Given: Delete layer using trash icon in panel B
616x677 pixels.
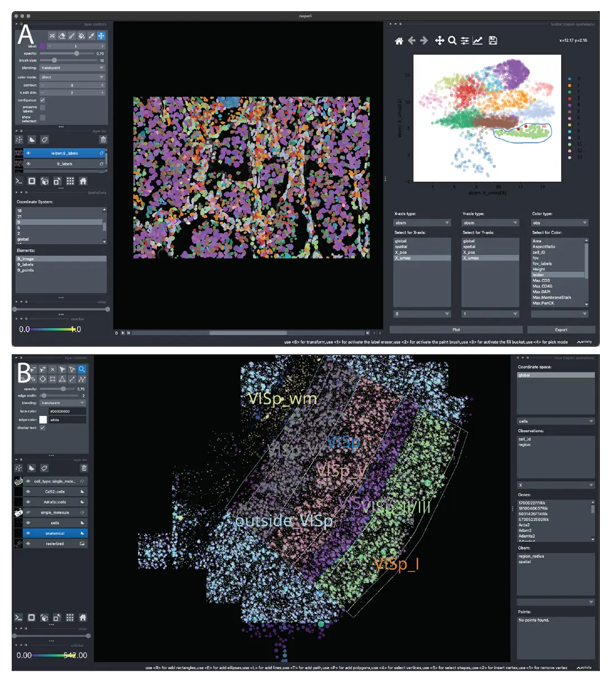Looking at the screenshot, I should coord(84,468).
